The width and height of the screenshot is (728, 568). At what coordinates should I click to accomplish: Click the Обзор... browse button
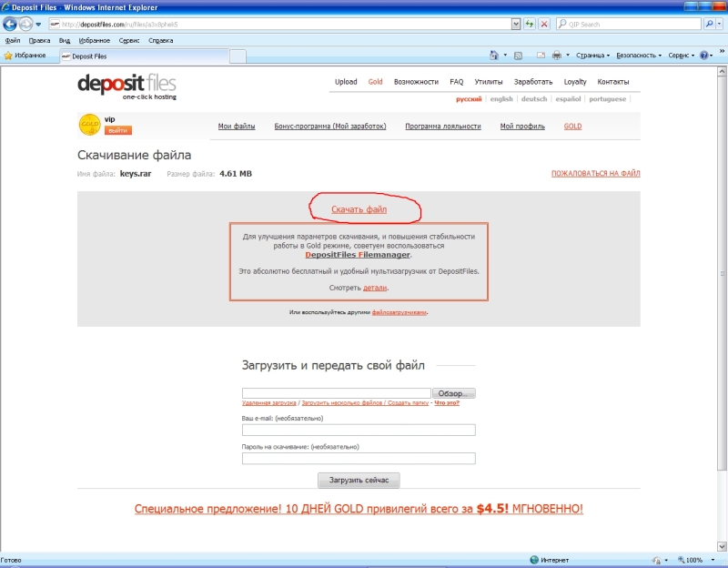453,393
